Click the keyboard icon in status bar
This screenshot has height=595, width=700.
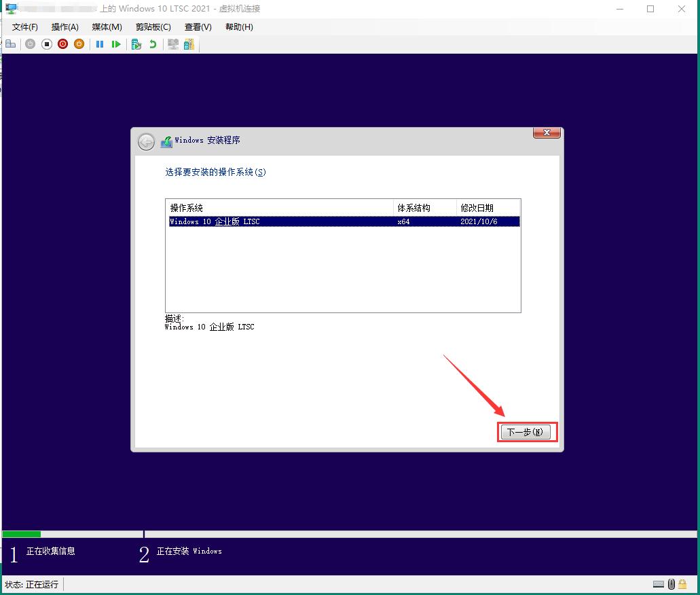coord(659,584)
